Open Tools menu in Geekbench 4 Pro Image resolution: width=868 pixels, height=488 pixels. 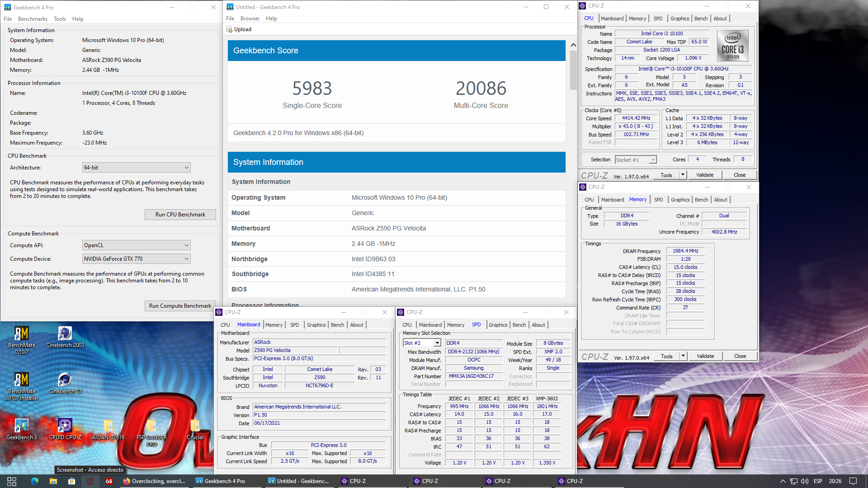pos(60,19)
